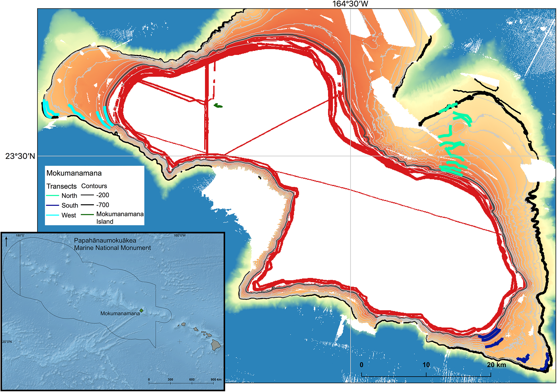
Task: Click the Transects heading in the legend
Action: pyautogui.click(x=62, y=186)
